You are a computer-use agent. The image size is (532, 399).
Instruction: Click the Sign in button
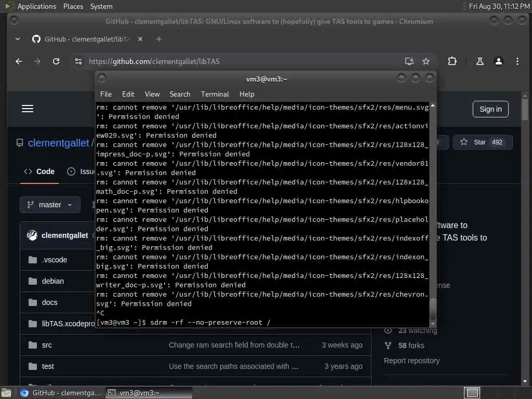490,109
